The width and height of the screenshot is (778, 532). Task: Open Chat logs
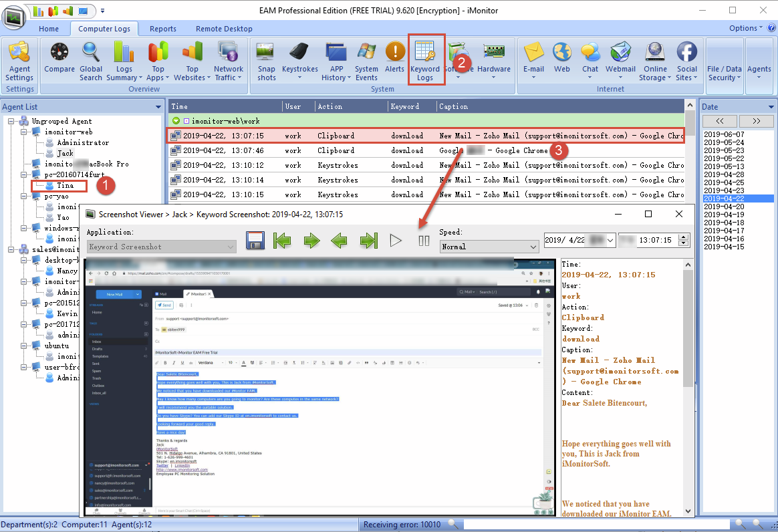590,61
